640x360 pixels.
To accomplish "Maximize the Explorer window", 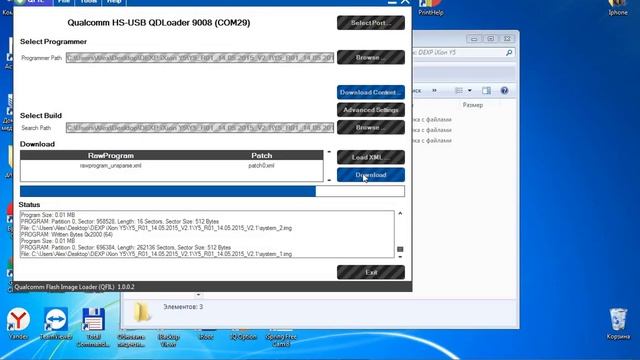I will [x=491, y=39].
